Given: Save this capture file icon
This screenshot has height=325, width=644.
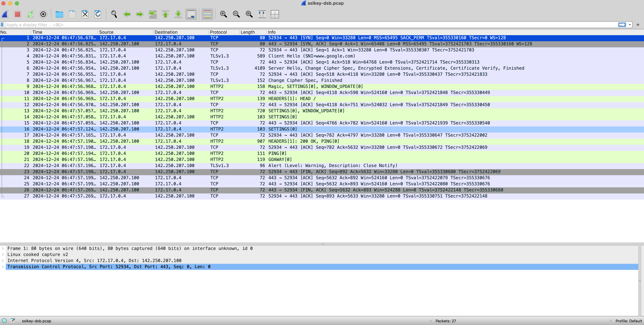Looking at the screenshot, I should pyautogui.click(x=72, y=14).
